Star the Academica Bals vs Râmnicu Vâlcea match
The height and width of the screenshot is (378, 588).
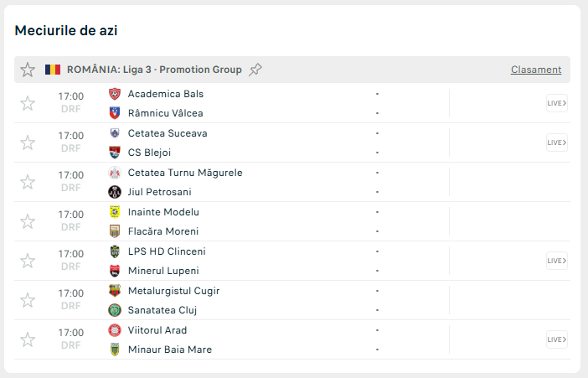pos(28,103)
